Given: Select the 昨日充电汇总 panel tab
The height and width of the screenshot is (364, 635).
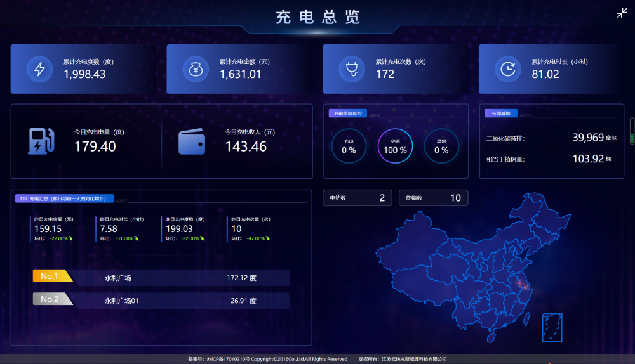Looking at the screenshot, I should (x=64, y=198).
